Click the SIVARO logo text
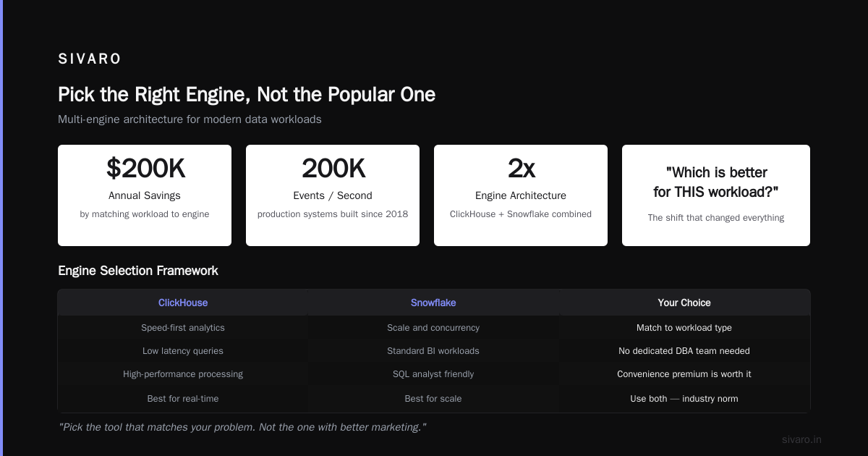 tap(90, 59)
